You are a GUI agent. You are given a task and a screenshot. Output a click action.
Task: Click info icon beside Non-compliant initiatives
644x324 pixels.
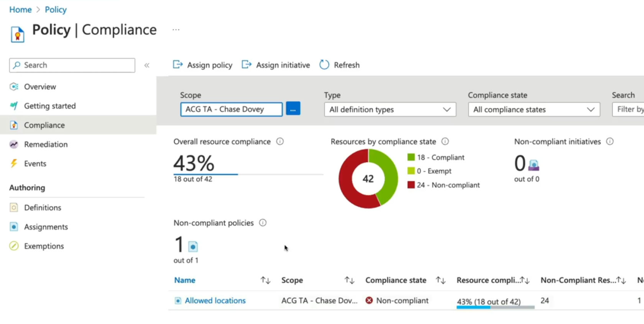(x=609, y=142)
